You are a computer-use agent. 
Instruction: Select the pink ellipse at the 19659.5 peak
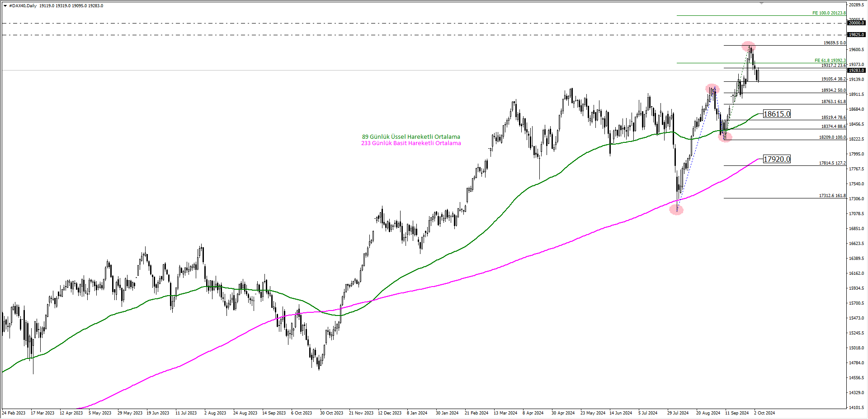point(749,46)
